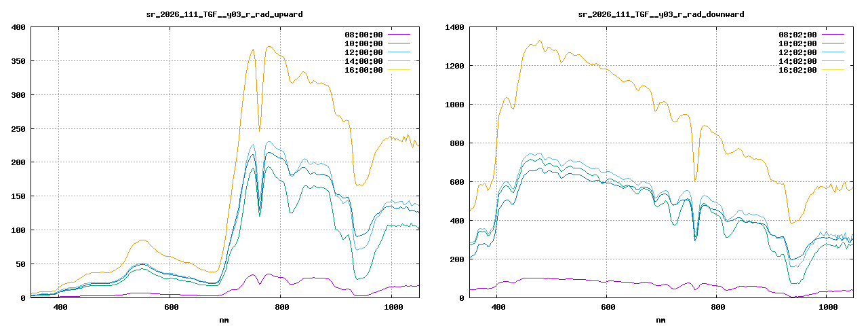Toggle the 16:02:00 series in downward chart legend
Image resolution: width=868 pixels, height=326 pixels.
(797, 70)
